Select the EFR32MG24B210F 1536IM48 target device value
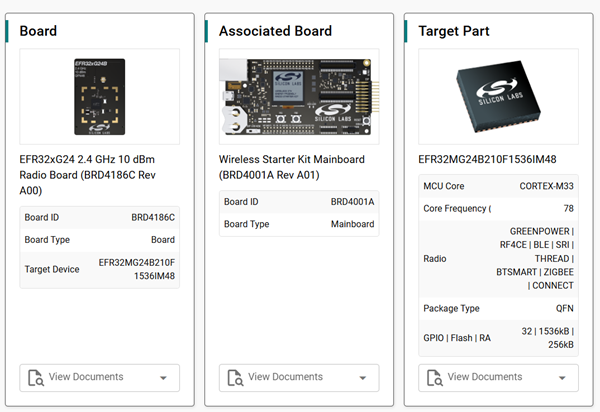Viewport: 600px width, 412px height. point(137,269)
